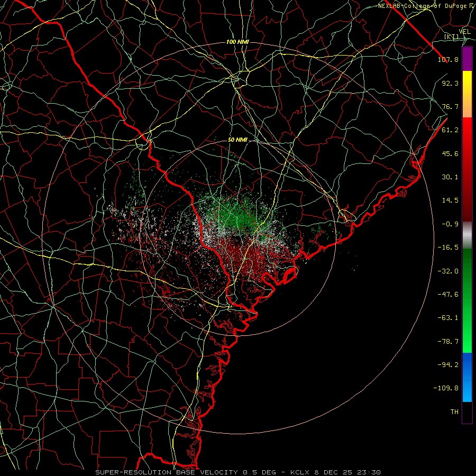Pick the green gradient segment of the color bar
Image resolution: width=476 pixels, height=476 pixels.
(x=467, y=300)
